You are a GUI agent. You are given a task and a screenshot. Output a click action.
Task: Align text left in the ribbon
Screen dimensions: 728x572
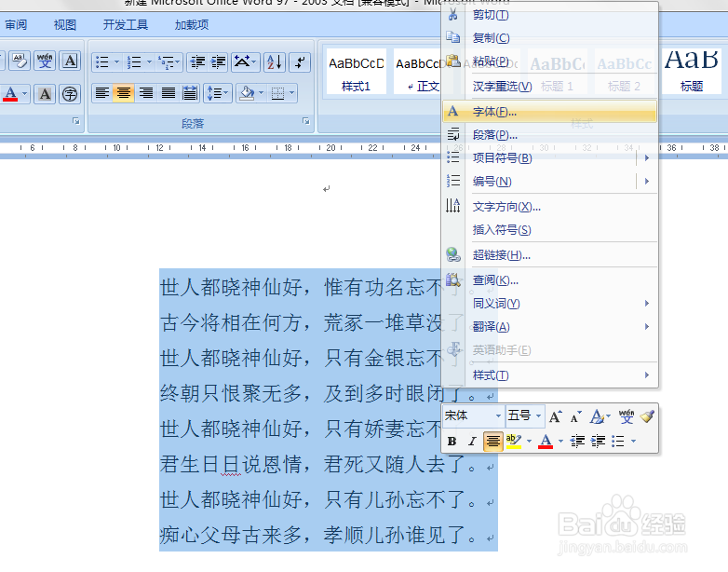[x=102, y=93]
